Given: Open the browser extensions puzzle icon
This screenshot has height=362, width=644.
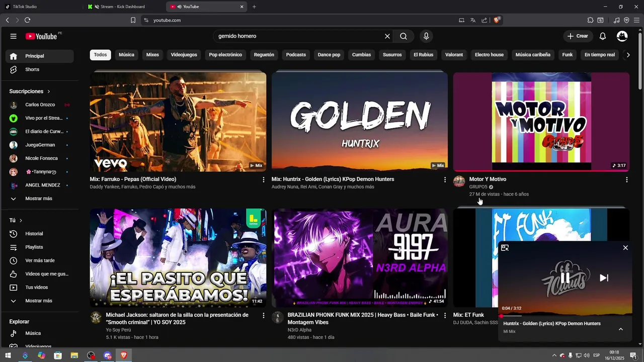Looking at the screenshot, I should tap(591, 20).
